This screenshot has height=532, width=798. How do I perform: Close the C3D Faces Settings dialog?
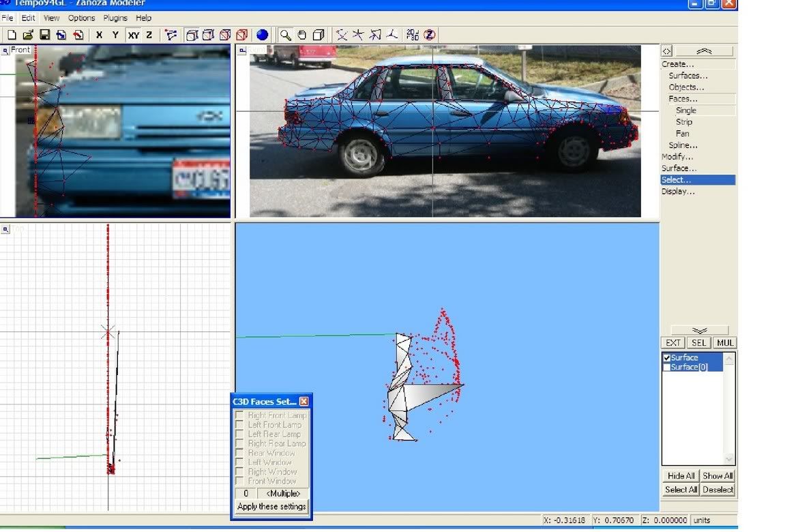304,402
